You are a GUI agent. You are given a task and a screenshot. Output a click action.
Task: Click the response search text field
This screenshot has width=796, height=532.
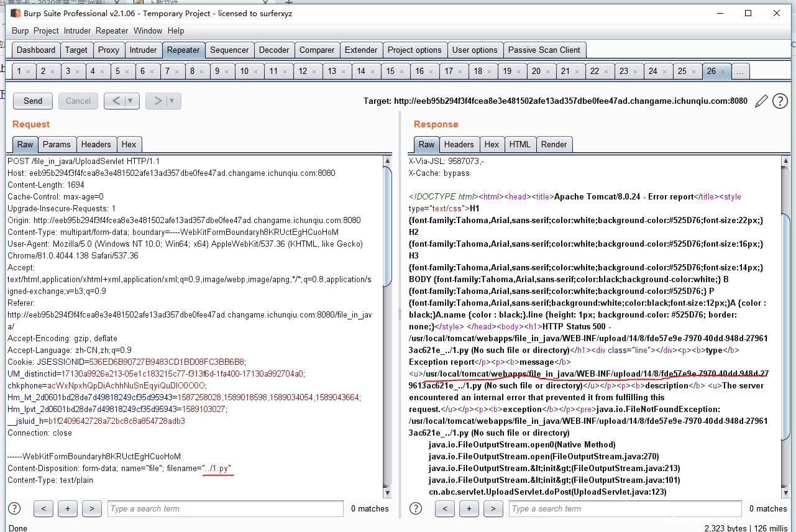pyautogui.click(x=625, y=508)
